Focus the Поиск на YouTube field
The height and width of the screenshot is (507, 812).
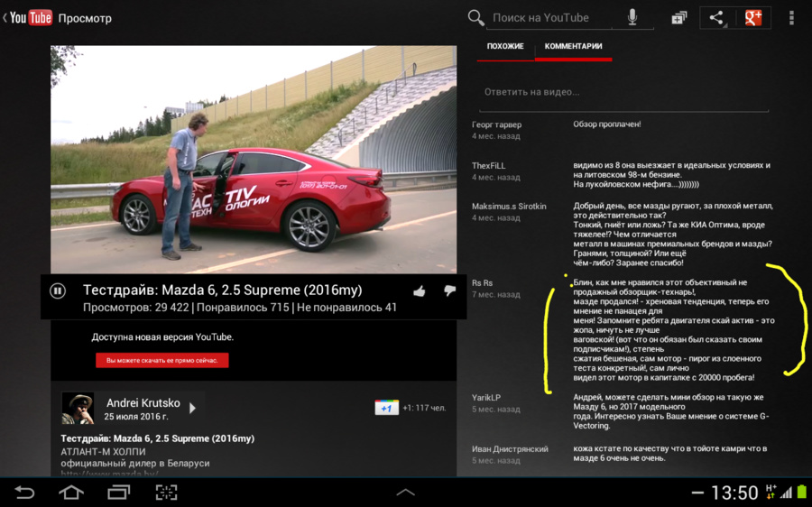click(x=549, y=18)
